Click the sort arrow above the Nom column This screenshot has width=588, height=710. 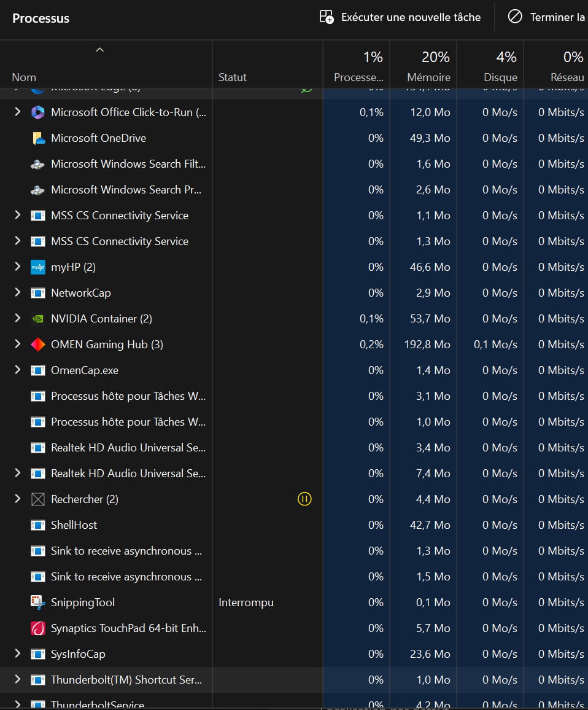click(x=99, y=50)
